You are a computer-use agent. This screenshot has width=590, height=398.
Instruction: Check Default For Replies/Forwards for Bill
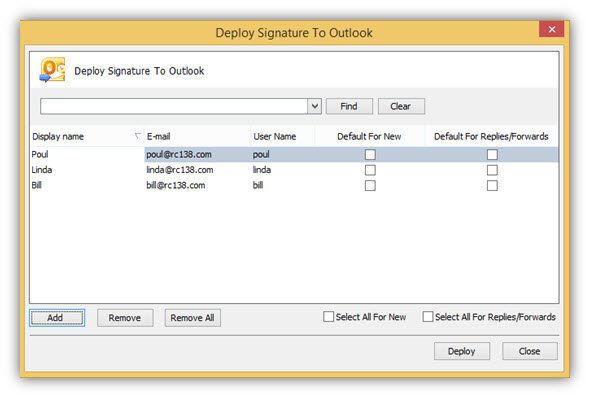492,185
